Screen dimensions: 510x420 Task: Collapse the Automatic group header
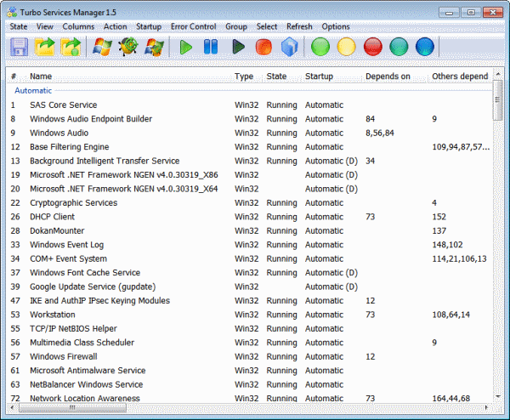[x=33, y=90]
